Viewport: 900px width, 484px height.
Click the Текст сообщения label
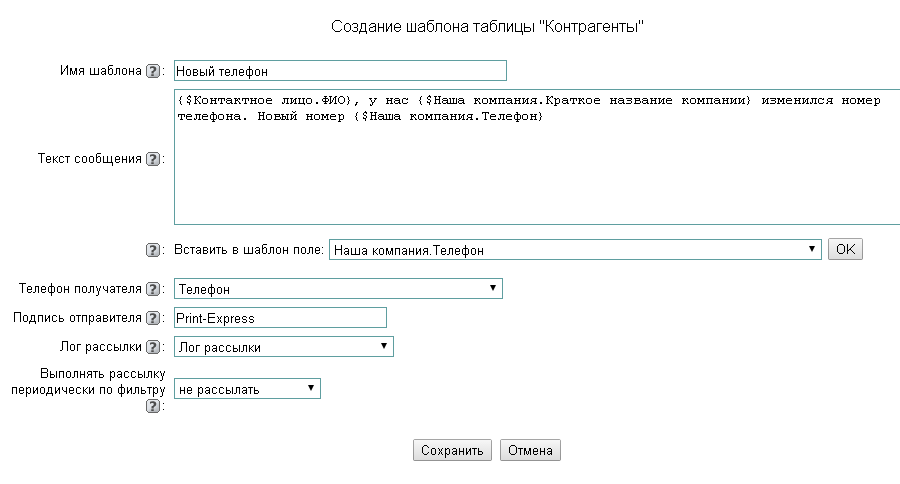coord(90,159)
